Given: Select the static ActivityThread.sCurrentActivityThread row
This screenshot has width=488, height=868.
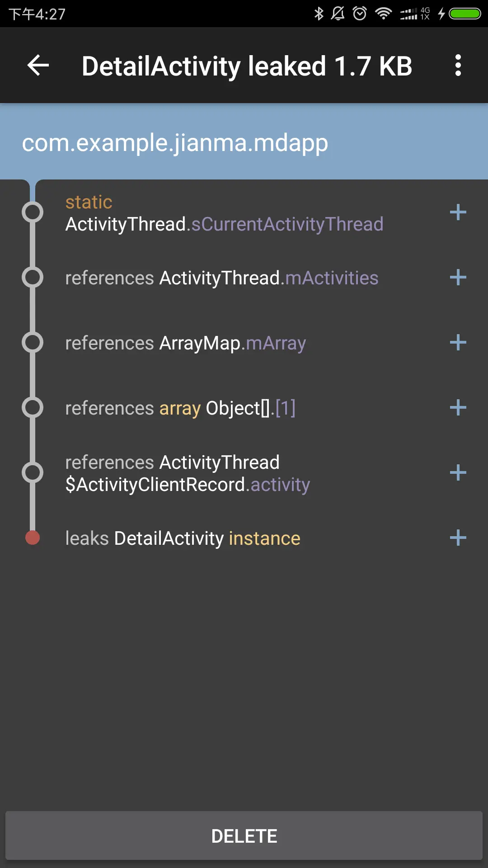Looking at the screenshot, I should click(244, 212).
